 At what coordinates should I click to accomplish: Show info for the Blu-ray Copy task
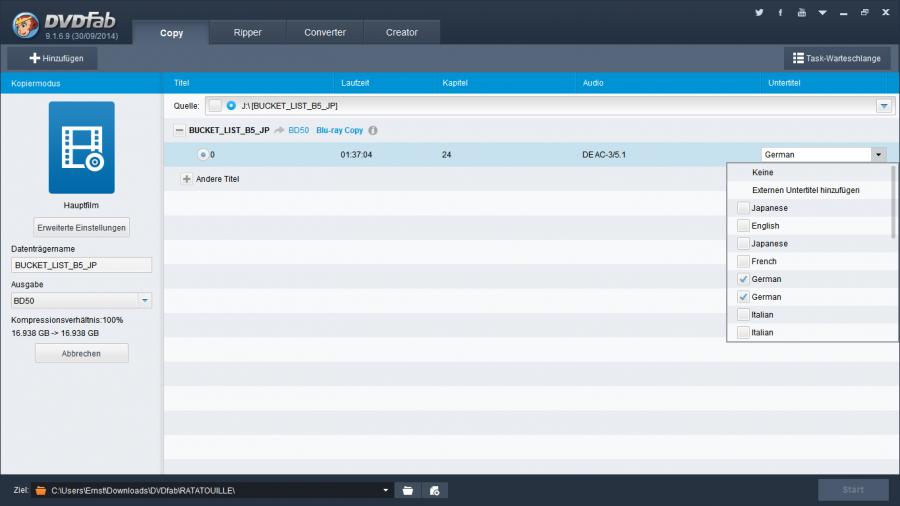tap(373, 131)
